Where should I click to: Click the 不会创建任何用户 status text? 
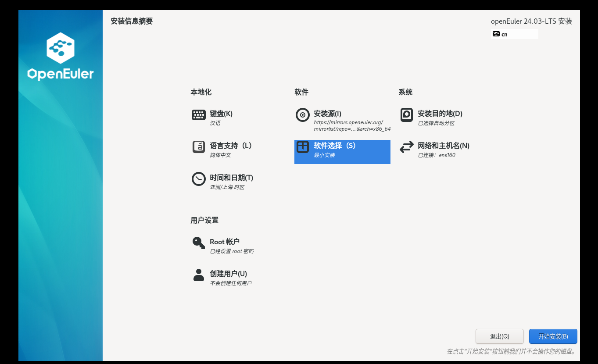231,283
